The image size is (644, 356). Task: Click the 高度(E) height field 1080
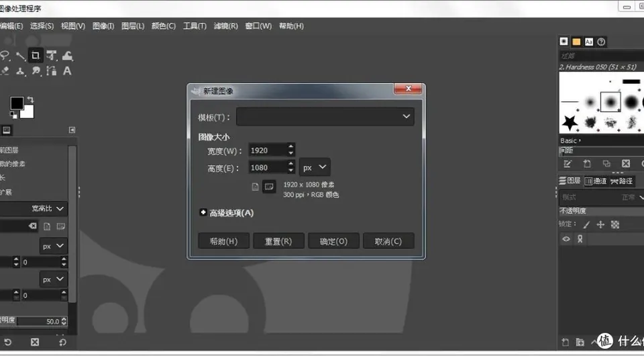[x=268, y=167]
